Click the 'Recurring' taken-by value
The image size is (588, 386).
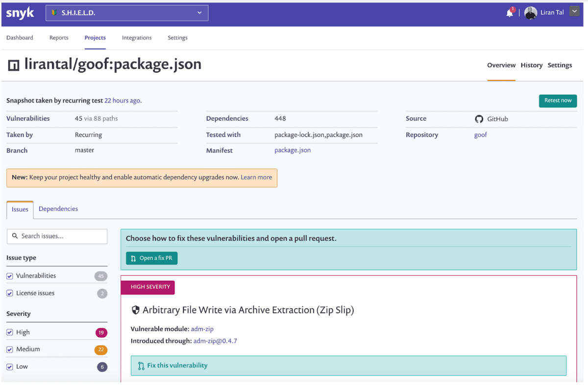click(88, 135)
